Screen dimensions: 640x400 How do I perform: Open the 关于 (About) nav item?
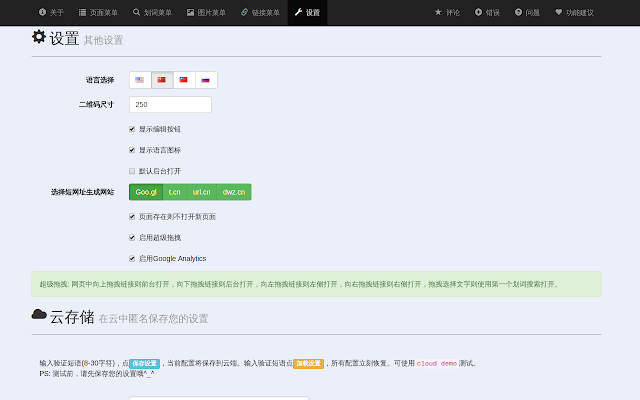tap(51, 13)
